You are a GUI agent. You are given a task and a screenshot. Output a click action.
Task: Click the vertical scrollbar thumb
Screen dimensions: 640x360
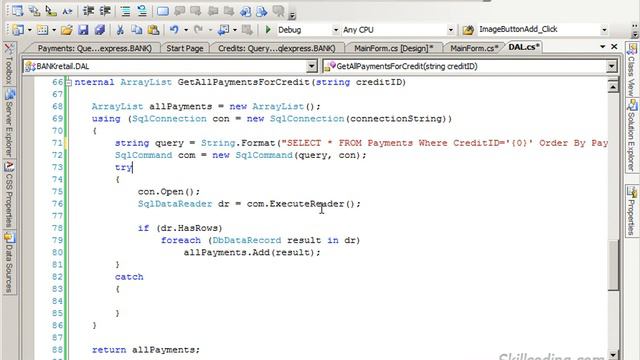(x=613, y=266)
